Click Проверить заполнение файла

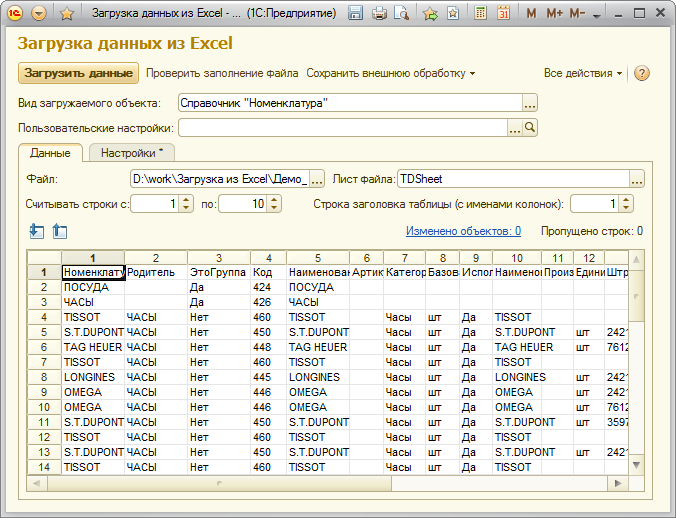(222, 73)
